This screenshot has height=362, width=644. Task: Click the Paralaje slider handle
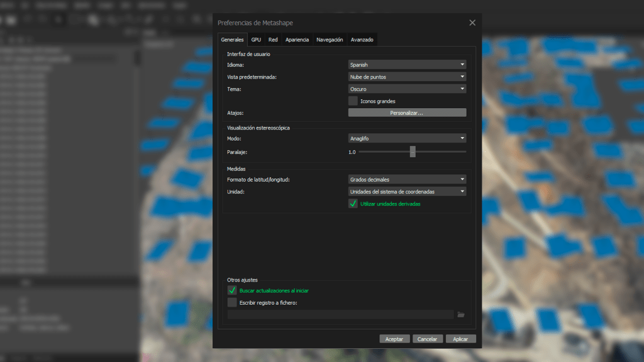(x=413, y=151)
